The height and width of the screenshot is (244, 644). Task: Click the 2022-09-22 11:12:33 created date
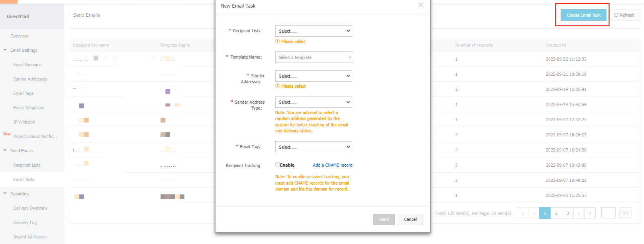[566, 59]
